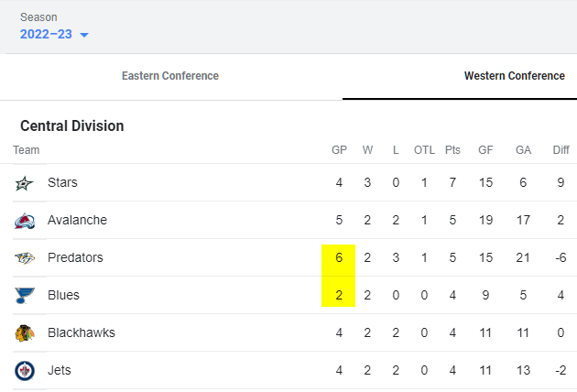This screenshot has width=577, height=392.
Task: Click the highlighted Predators games played value
Action: point(339,257)
